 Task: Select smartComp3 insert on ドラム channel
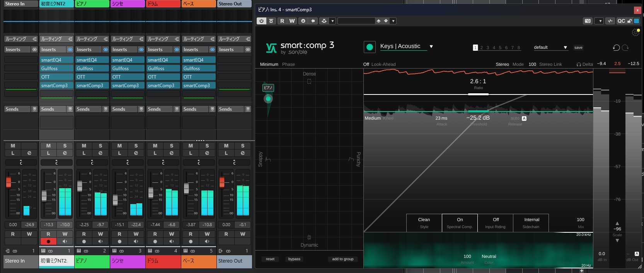point(161,86)
